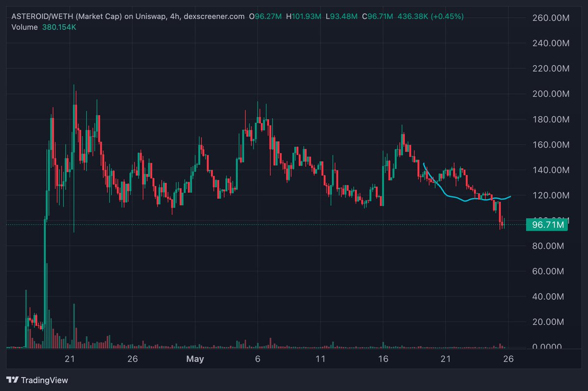Click the 11 date label on time axis
588x391 pixels.
(x=320, y=359)
